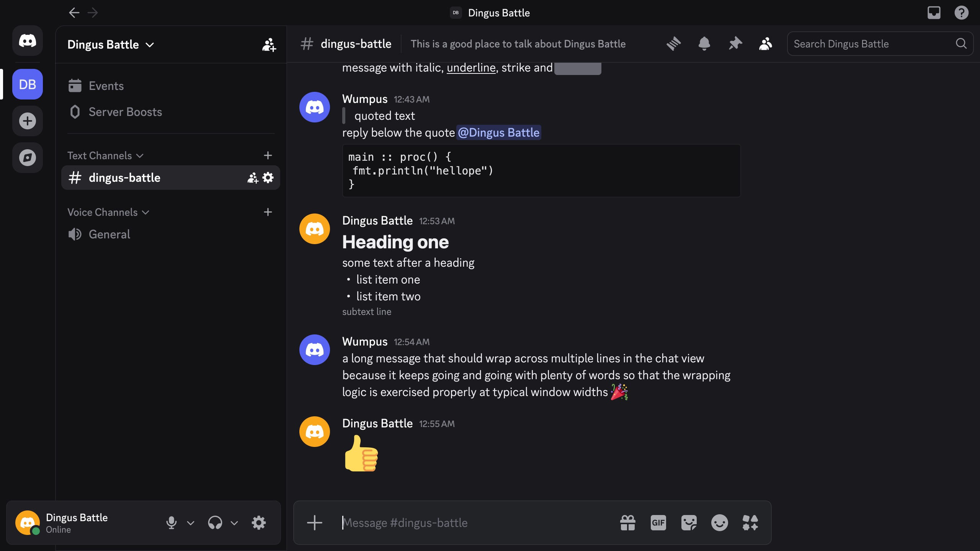Image resolution: width=980 pixels, height=551 pixels.
Task: Click the channel topic text
Action: coord(518,44)
